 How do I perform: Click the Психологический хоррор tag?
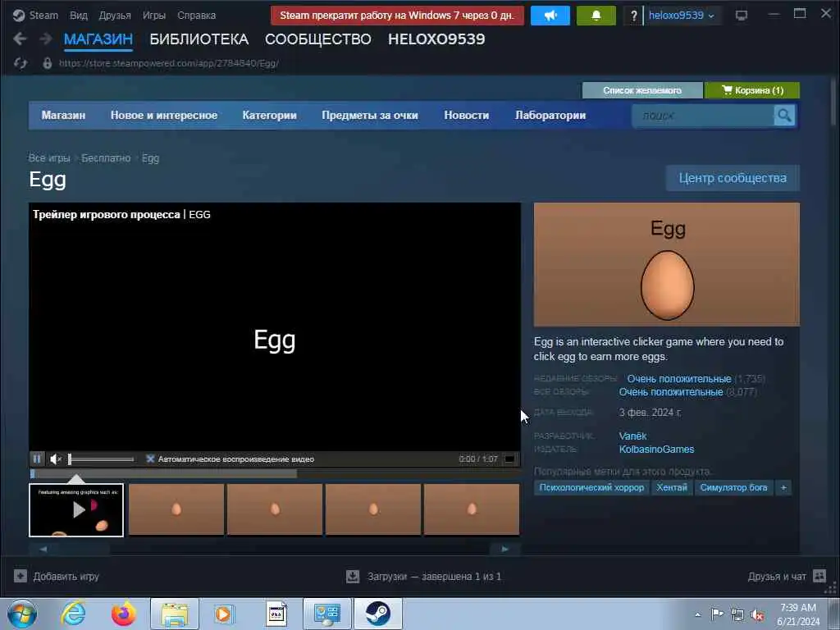(591, 487)
